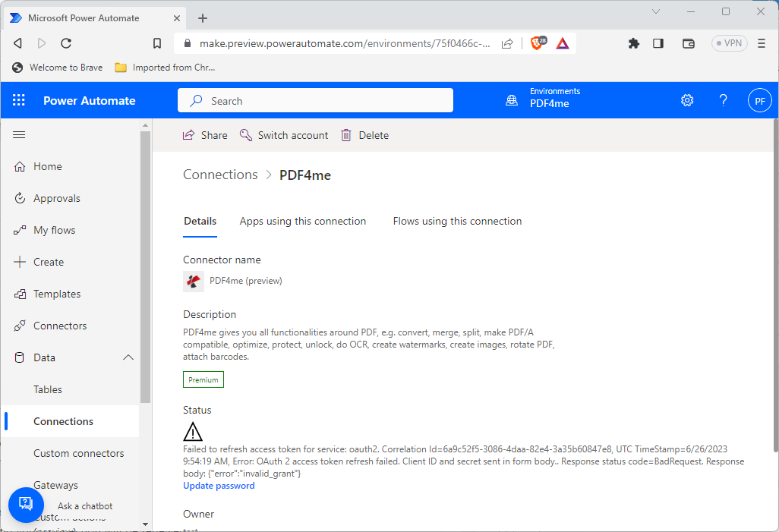This screenshot has height=532, width=779.
Task: Switch to Flows using this connection tab
Action: point(457,222)
